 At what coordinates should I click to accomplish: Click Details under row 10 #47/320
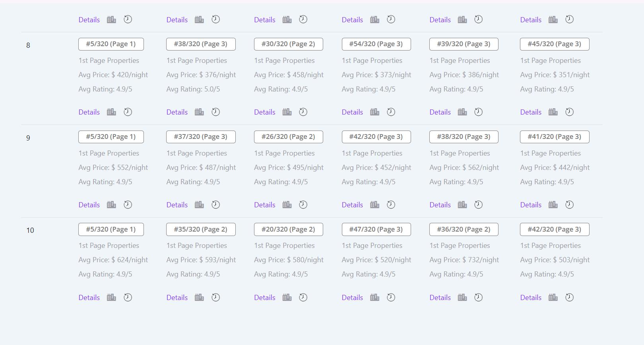352,298
